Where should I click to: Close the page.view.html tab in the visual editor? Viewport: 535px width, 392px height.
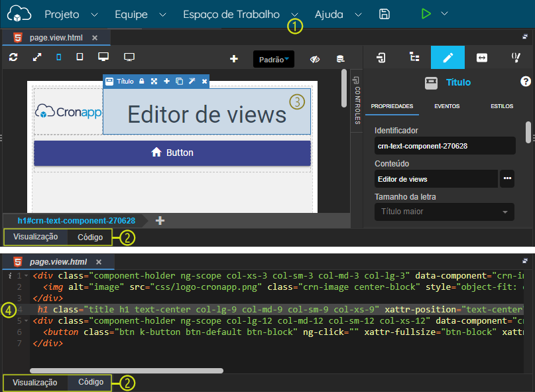click(x=95, y=38)
